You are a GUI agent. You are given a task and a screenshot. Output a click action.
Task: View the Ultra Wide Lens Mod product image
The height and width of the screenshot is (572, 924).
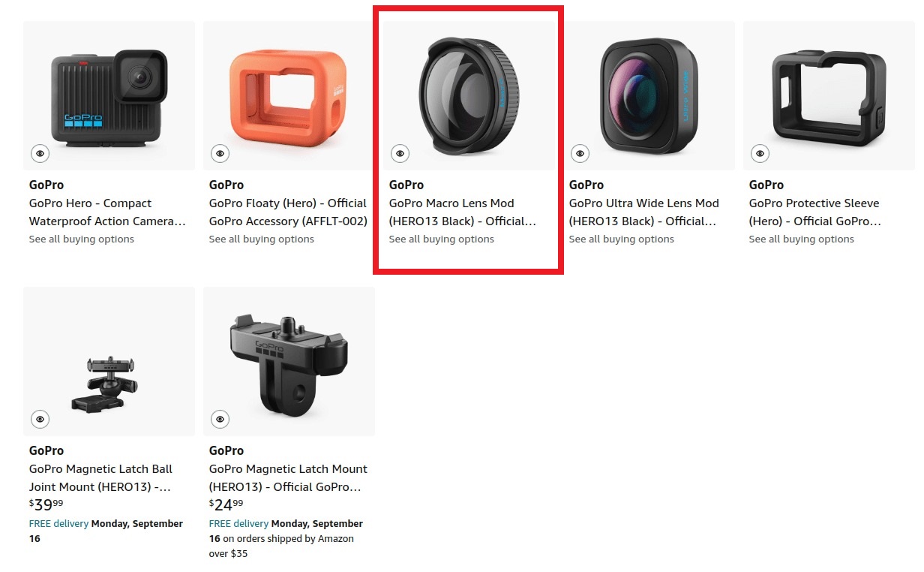(x=649, y=95)
